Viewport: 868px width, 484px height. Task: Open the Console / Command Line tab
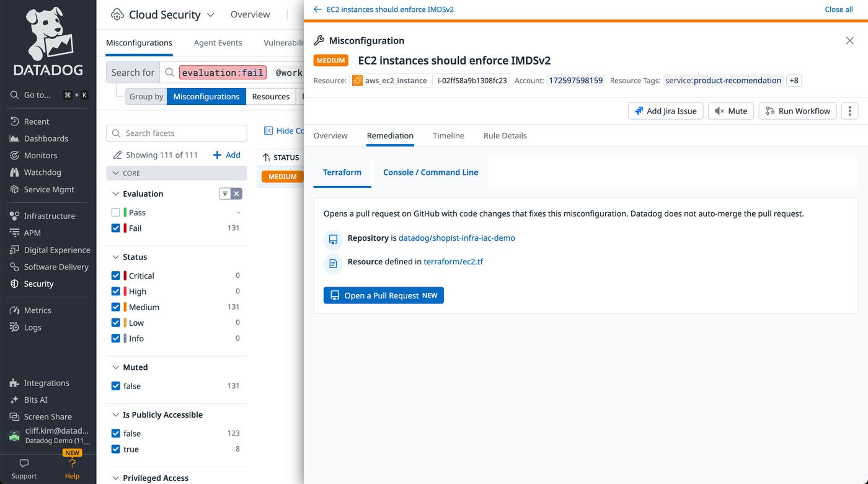[430, 172]
